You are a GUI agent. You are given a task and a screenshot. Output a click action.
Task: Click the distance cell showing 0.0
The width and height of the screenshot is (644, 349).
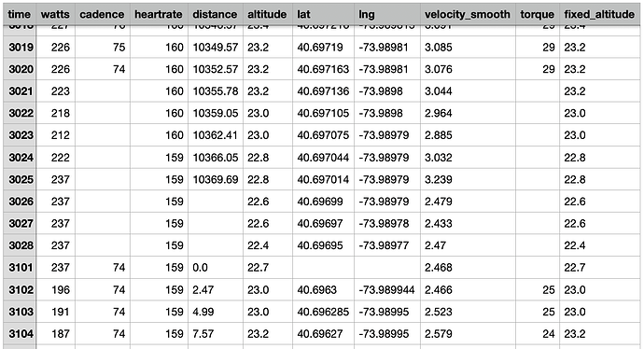pyautogui.click(x=216, y=268)
